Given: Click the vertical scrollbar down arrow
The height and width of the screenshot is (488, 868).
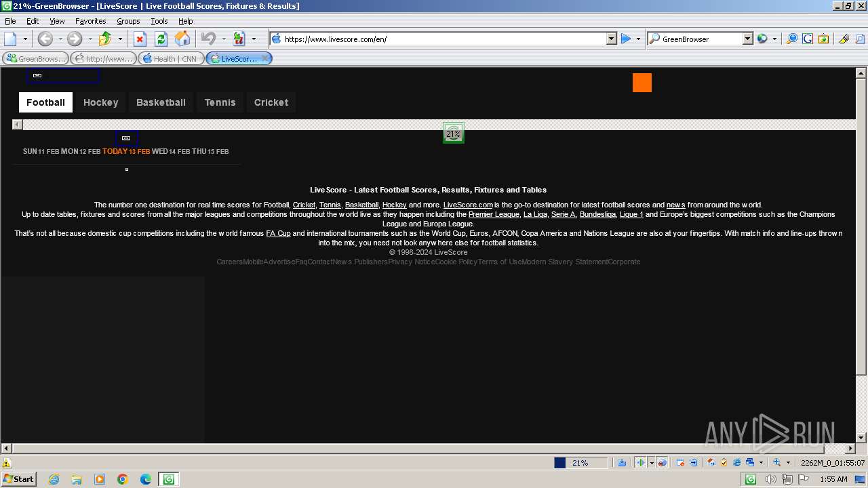Looking at the screenshot, I should pyautogui.click(x=861, y=438).
